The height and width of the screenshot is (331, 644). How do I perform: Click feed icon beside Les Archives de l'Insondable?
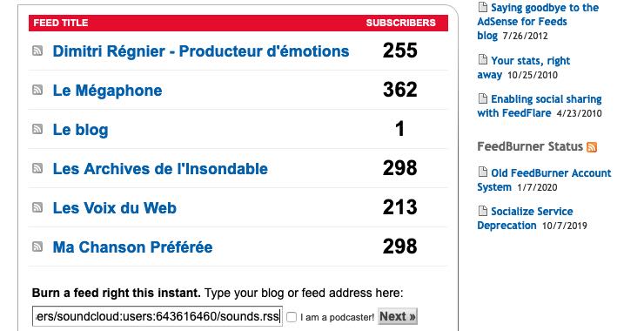(x=37, y=168)
